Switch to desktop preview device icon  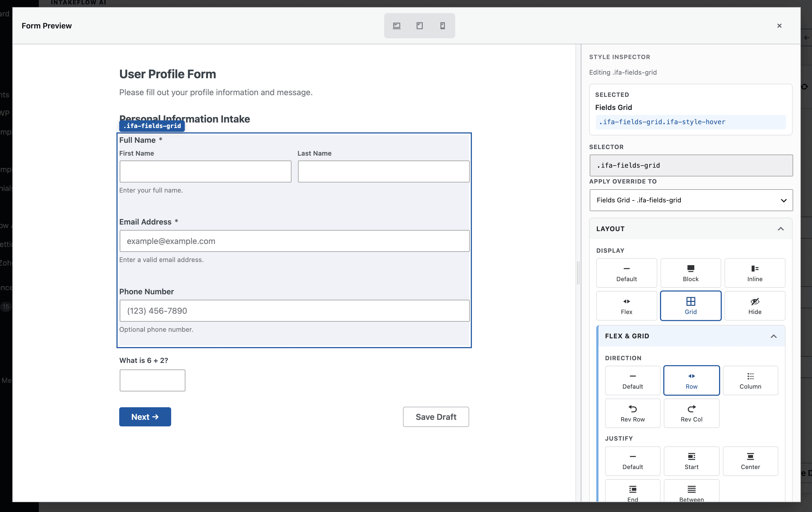coord(396,26)
